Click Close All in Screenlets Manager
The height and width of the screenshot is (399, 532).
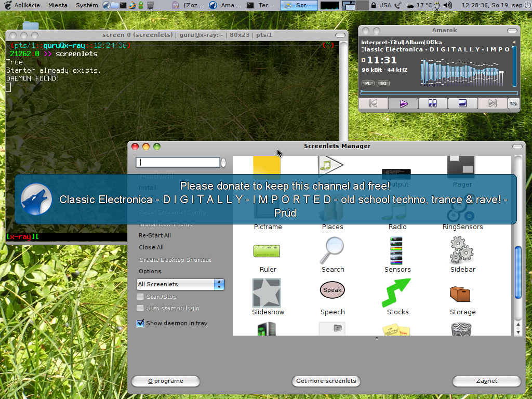point(151,247)
